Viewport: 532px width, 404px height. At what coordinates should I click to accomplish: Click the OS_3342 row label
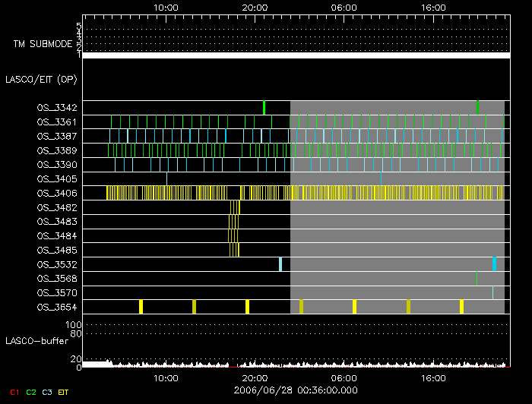[x=56, y=108]
